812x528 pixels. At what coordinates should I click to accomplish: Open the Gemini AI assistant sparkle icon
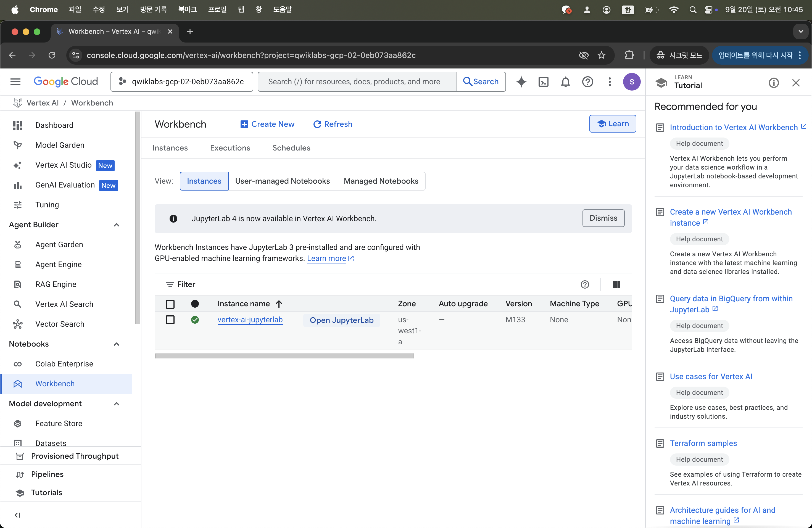(x=521, y=82)
